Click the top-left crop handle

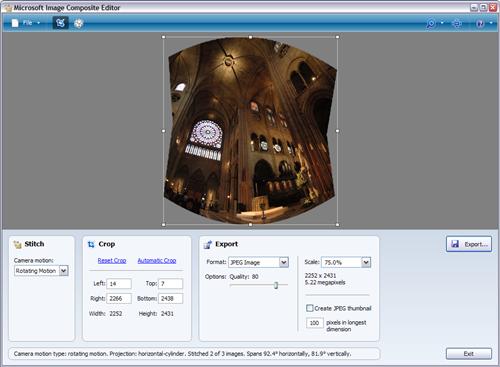pos(164,37)
